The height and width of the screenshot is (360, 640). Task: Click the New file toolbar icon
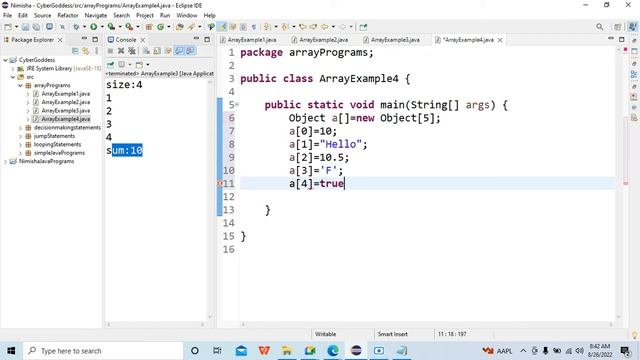pos(8,27)
